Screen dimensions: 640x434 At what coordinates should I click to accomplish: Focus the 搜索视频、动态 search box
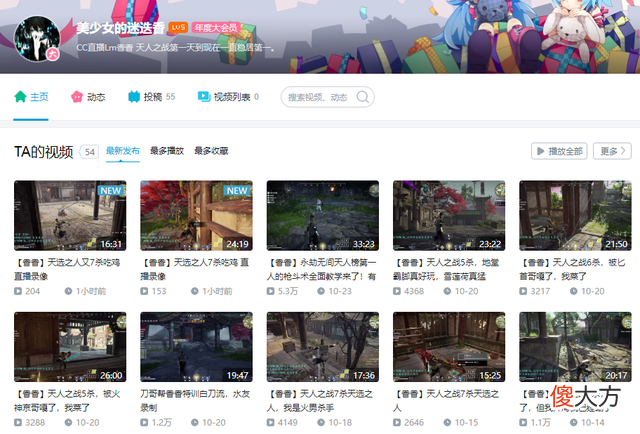327,97
